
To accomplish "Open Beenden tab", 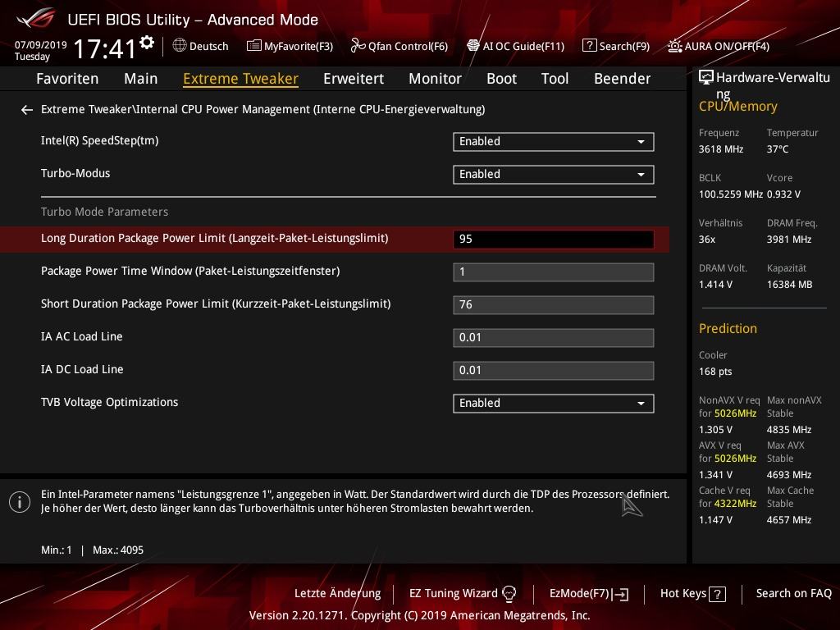I will pyautogui.click(x=623, y=79).
